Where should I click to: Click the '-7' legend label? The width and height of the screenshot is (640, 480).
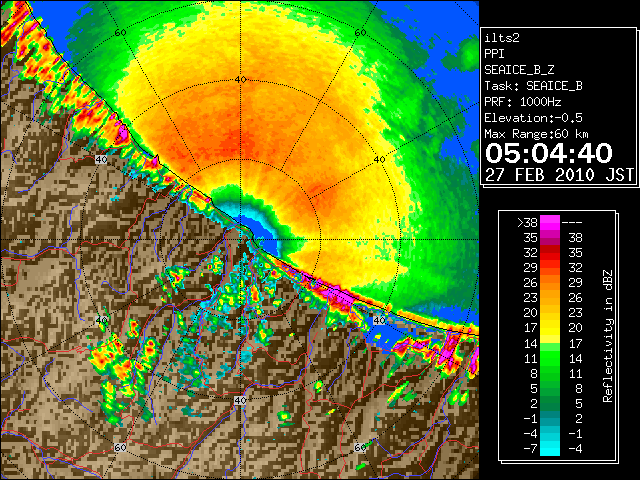(x=530, y=449)
